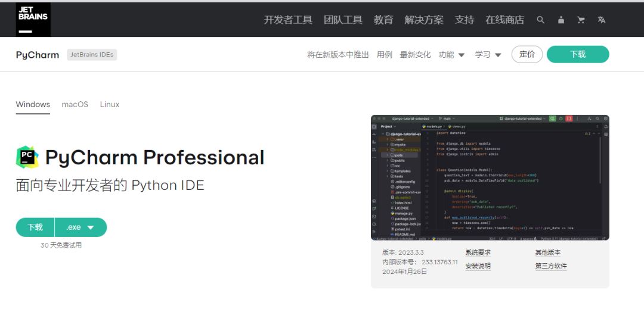Open the 其他版本 link
Screen dimensions: 644x309
pyautogui.click(x=548, y=252)
